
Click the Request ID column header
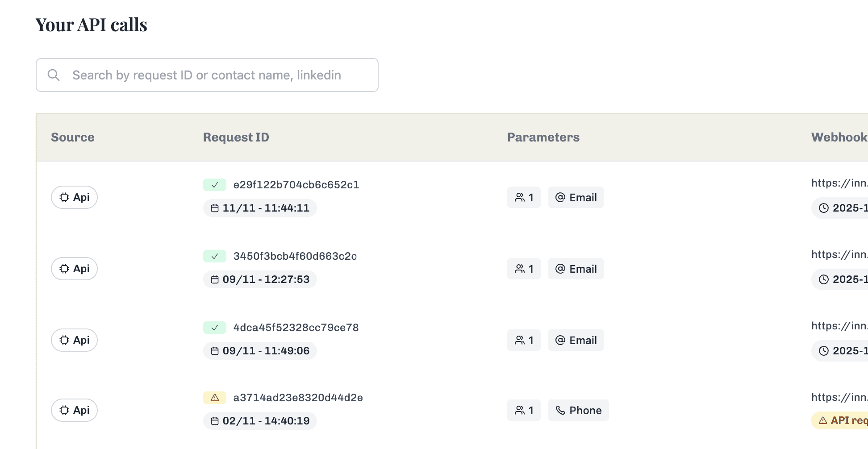(236, 137)
